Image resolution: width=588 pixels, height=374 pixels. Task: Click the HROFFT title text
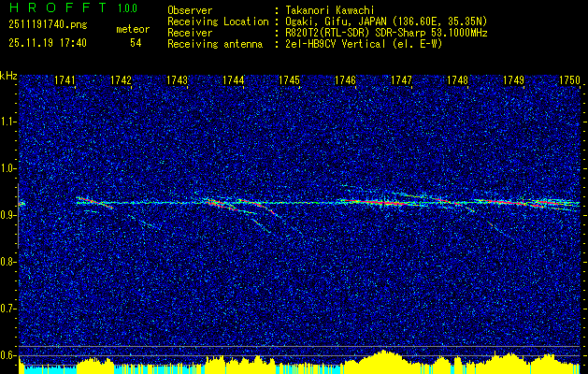click(58, 7)
